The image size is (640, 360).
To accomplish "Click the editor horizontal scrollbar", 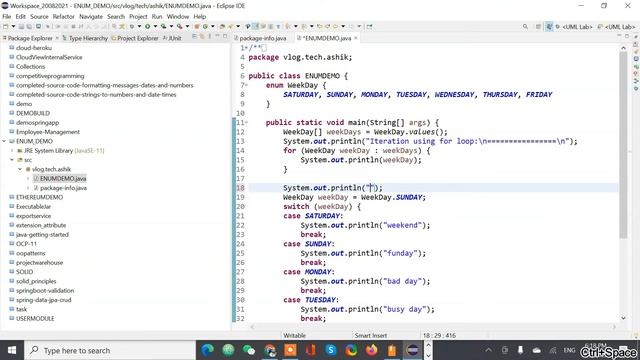I will coord(433,327).
